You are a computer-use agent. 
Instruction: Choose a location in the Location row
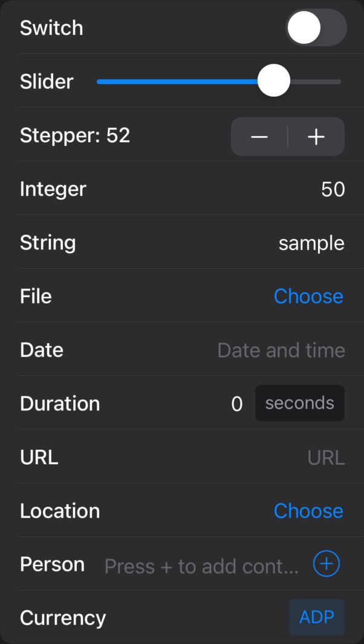[308, 511]
